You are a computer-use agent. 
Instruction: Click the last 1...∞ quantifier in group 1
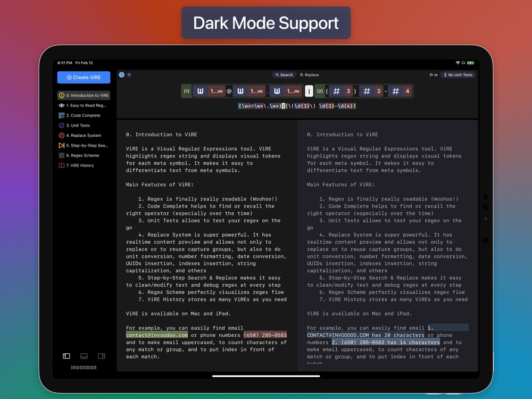293,92
